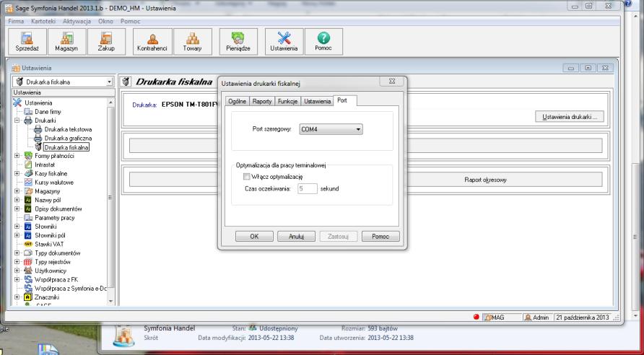Click the tree panel scroll up arrow
This screenshot has width=644, height=355.
click(x=110, y=102)
